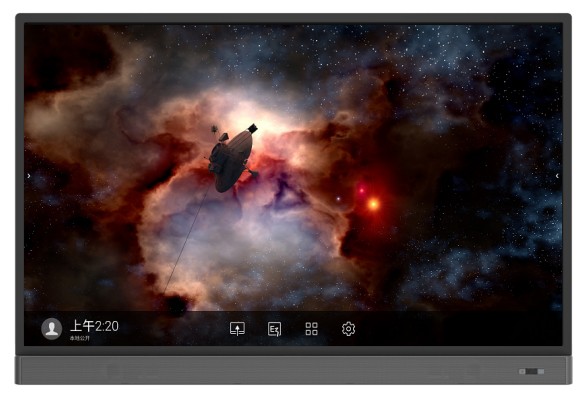Tap the power button on the speaker bezel
The image size is (587, 394).
tap(522, 372)
